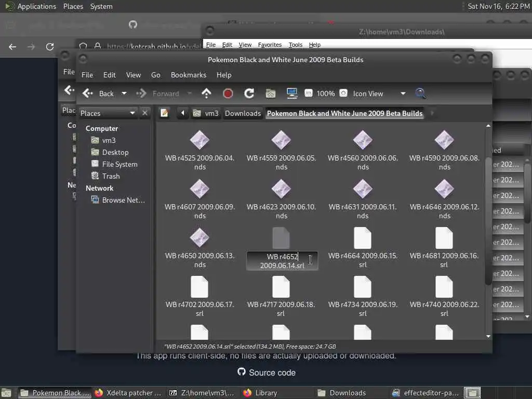
Task: Select file WB r4607 2009.06.09.nds icon
Action: (x=199, y=188)
